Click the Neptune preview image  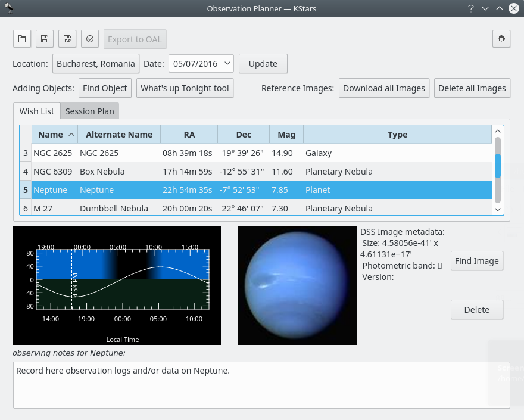297,285
